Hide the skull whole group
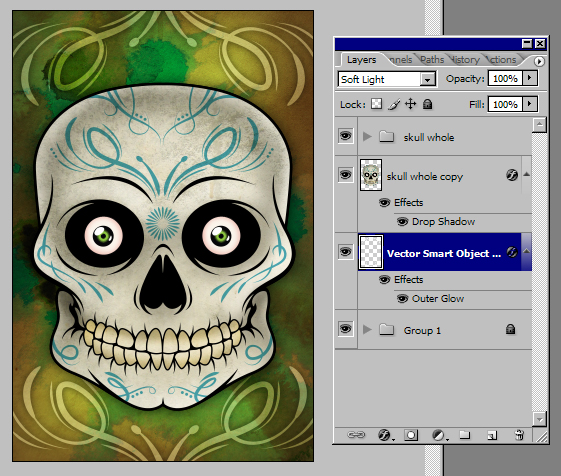Screen dimensions: 561x476 point(345,136)
